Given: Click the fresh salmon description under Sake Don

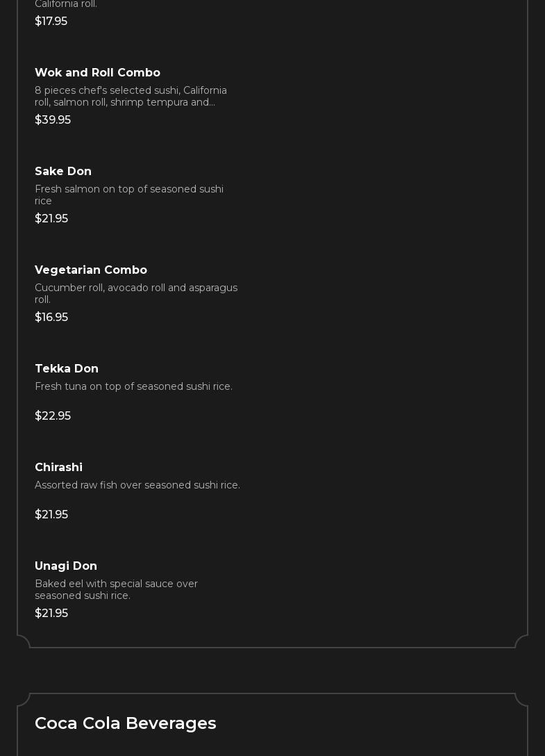Looking at the screenshot, I should tap(129, 195).
